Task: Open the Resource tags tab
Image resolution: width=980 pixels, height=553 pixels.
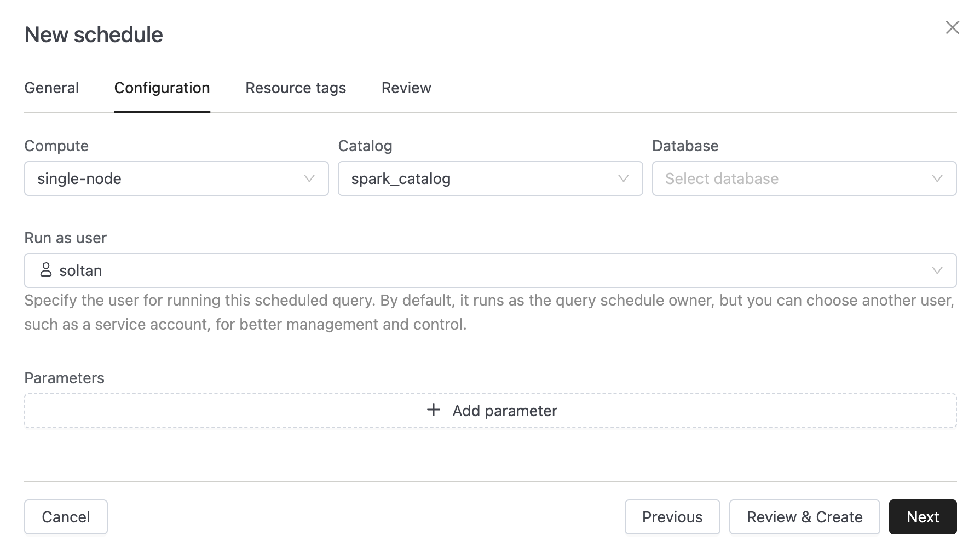Action: (x=296, y=88)
